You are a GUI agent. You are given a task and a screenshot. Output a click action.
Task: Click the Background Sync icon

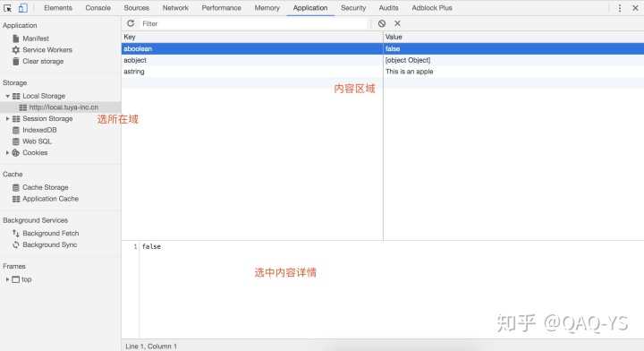(x=15, y=244)
